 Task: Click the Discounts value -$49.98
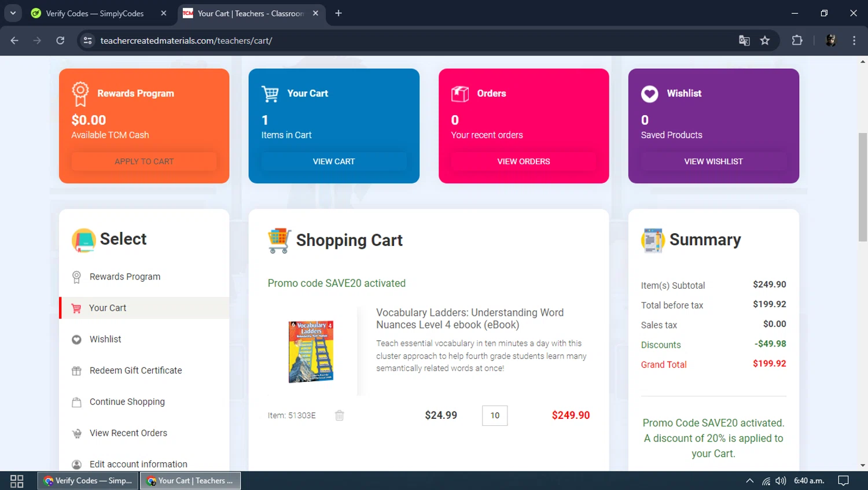770,344
